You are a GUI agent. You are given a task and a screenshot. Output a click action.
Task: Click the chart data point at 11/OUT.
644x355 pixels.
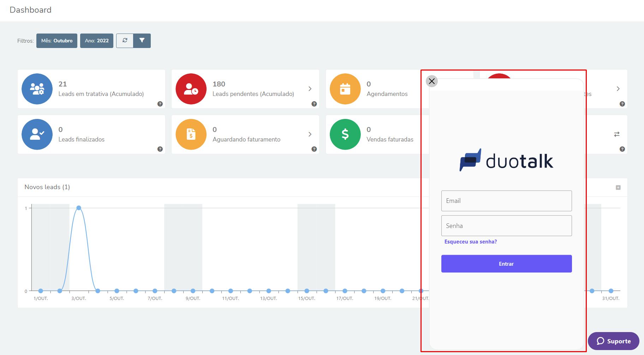[x=231, y=291]
